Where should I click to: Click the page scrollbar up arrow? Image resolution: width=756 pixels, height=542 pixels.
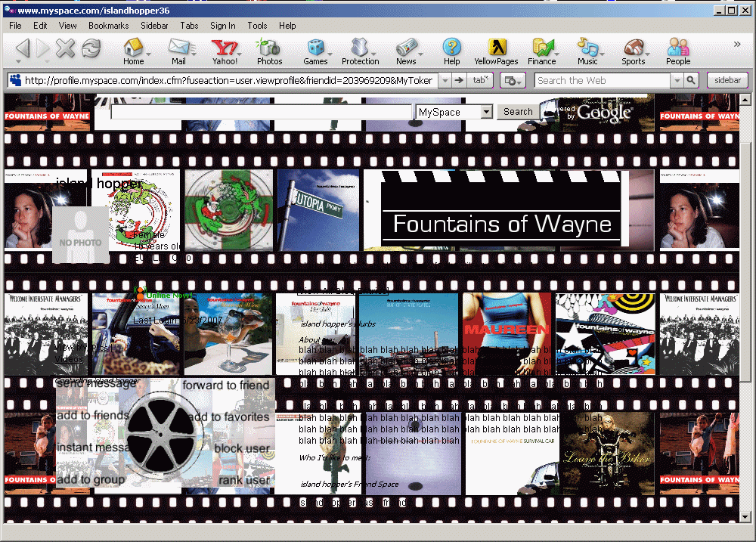[x=745, y=100]
